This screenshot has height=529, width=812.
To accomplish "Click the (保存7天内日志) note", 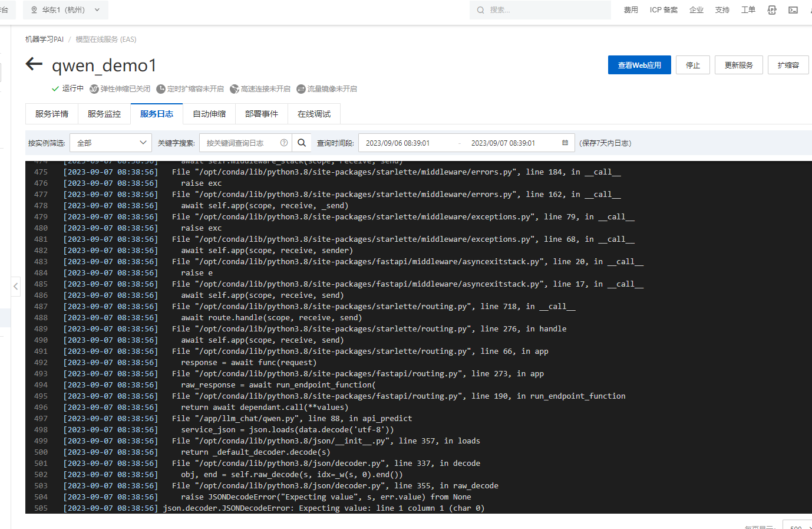I will pyautogui.click(x=605, y=143).
